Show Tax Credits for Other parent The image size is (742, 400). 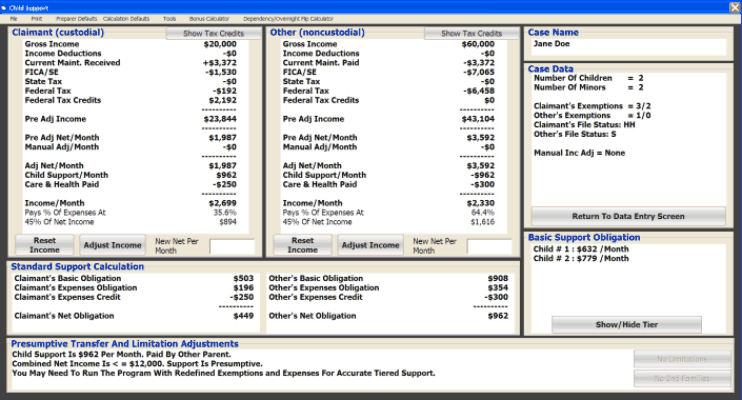pos(464,33)
